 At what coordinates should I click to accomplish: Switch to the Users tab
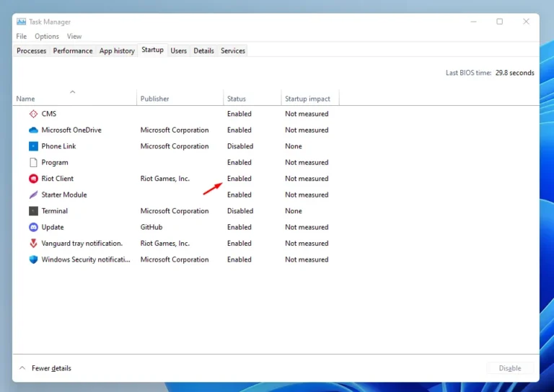[x=178, y=51]
